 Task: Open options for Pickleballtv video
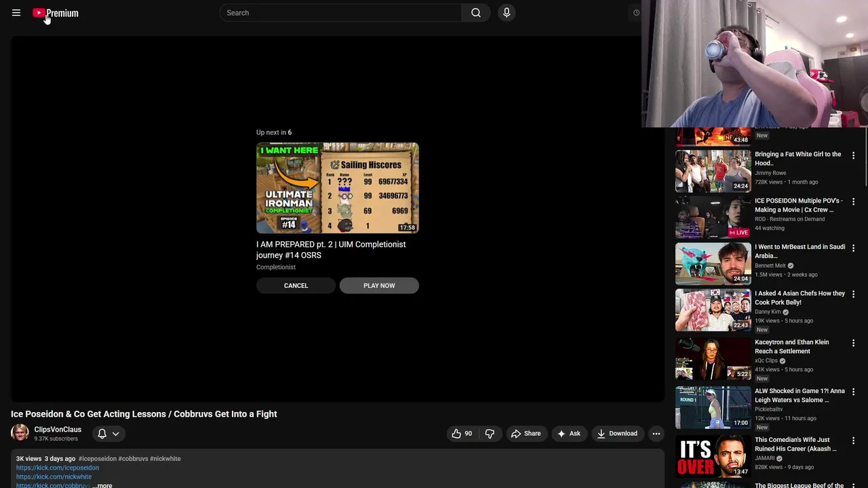pos(853,392)
